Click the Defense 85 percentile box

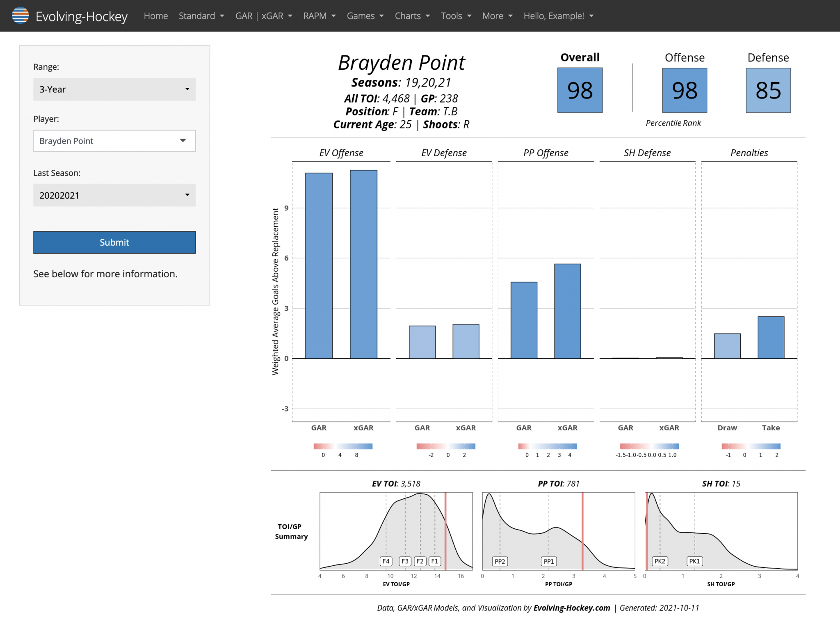point(768,90)
